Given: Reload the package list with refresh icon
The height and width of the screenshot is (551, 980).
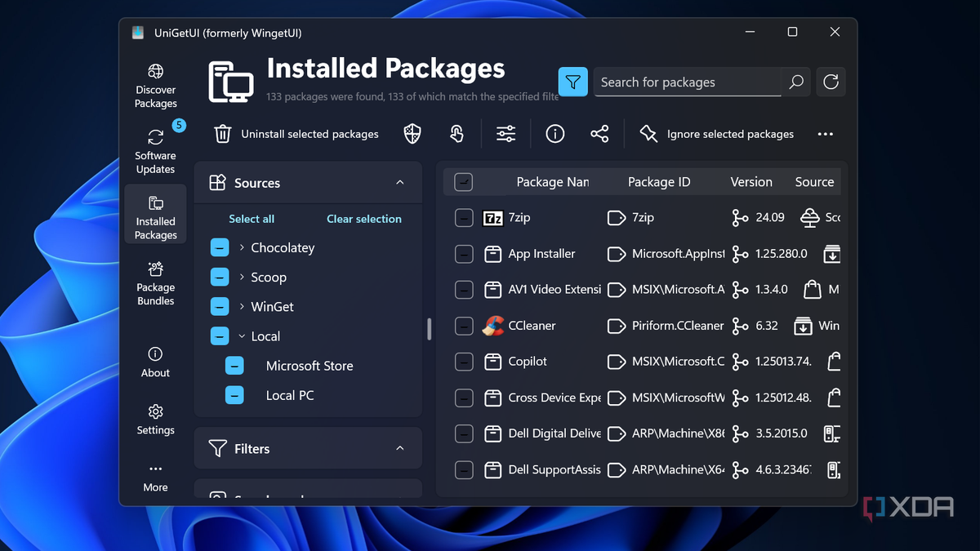Looking at the screenshot, I should [831, 82].
